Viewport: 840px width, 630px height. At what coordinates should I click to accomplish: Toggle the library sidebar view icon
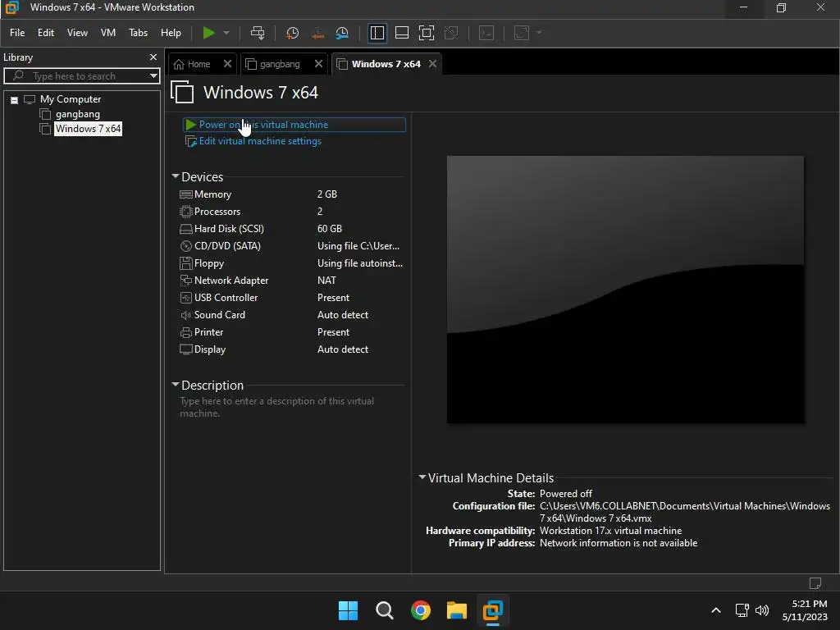(x=377, y=33)
